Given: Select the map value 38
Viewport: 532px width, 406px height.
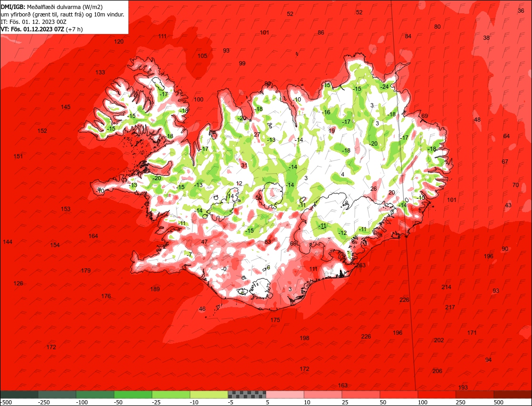Looking at the screenshot, I should pyautogui.click(x=486, y=38).
